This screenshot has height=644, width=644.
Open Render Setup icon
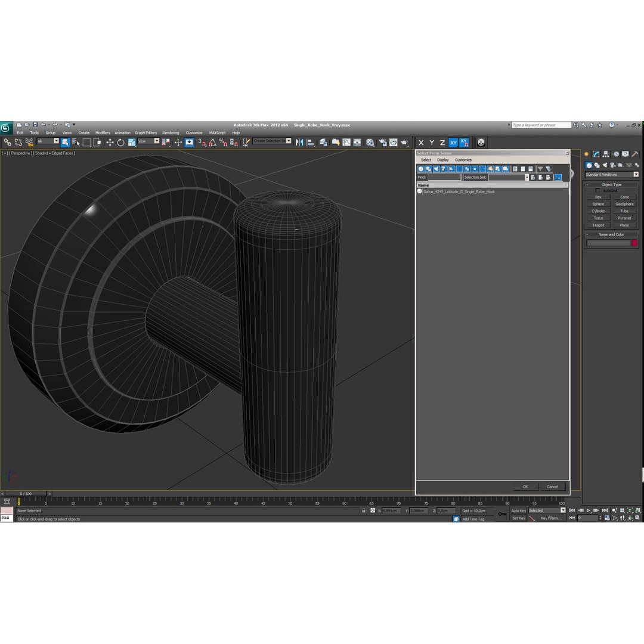click(382, 143)
